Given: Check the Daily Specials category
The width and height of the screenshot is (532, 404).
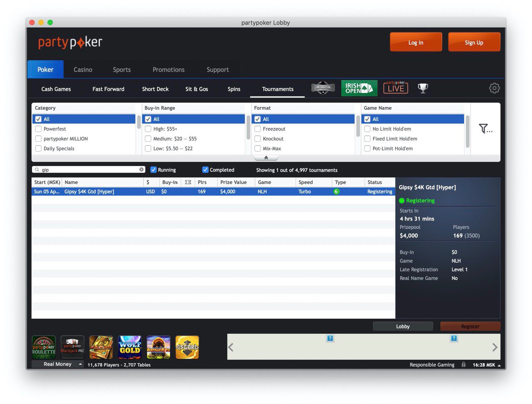Looking at the screenshot, I should 38,149.
